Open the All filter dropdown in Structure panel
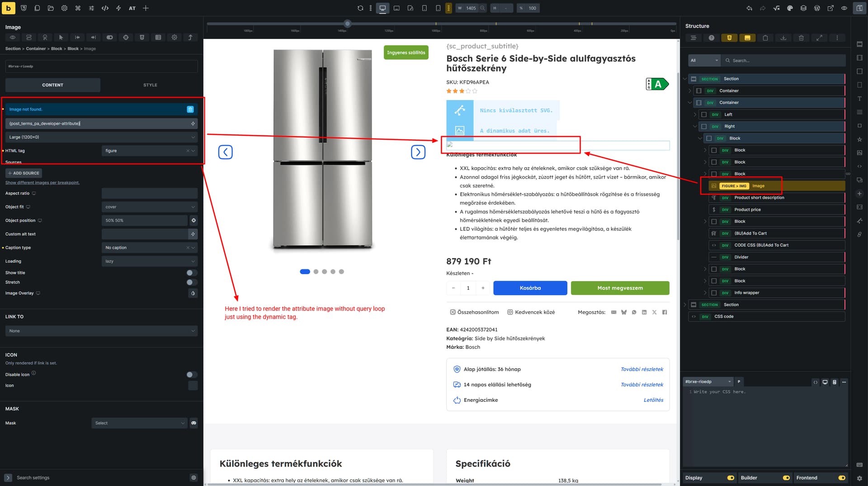Viewport: 868px width, 486px height. pyautogui.click(x=704, y=61)
